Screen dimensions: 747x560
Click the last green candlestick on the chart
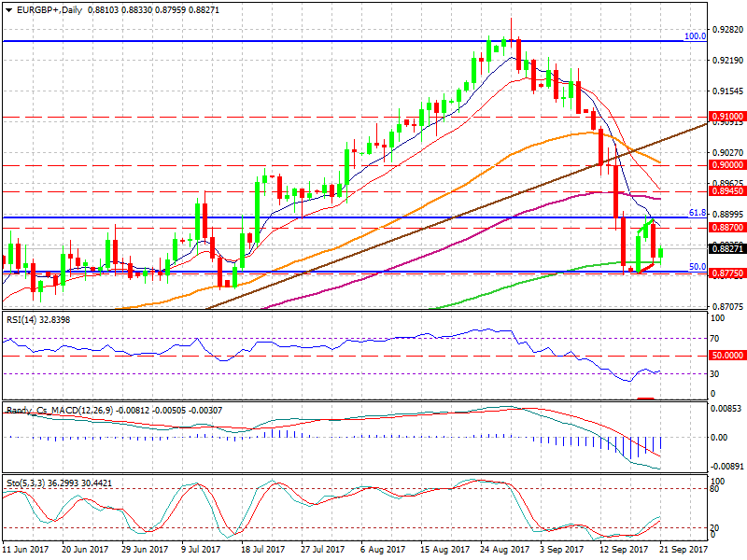click(x=661, y=253)
